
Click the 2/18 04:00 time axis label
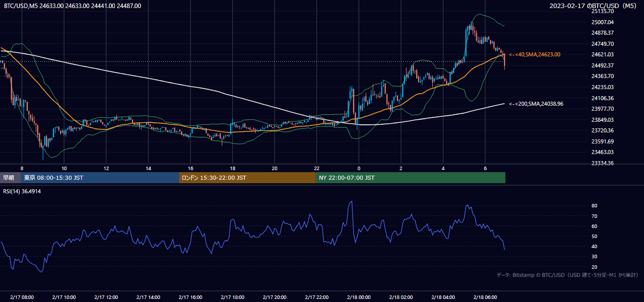pyautogui.click(x=443, y=297)
